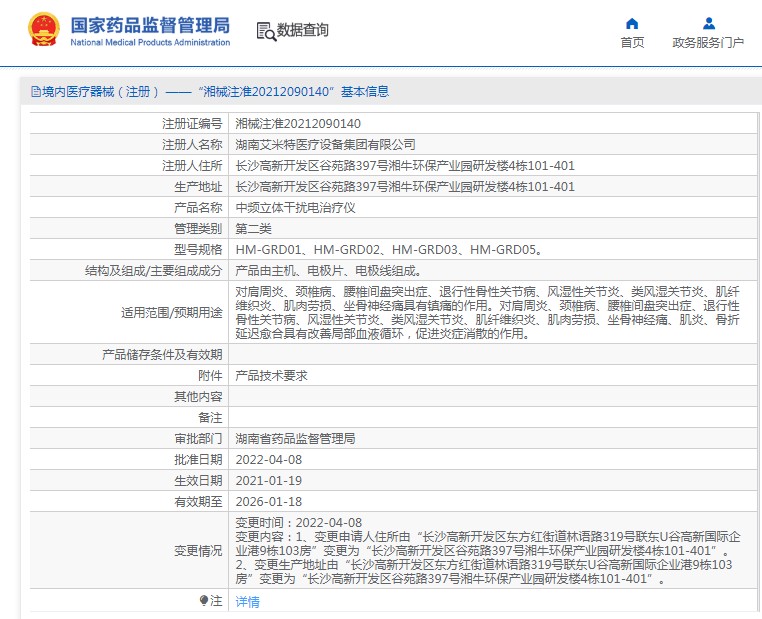This screenshot has width=762, height=619.
Task: Click registration number value 湘械注准20212090140
Action: 298,124
